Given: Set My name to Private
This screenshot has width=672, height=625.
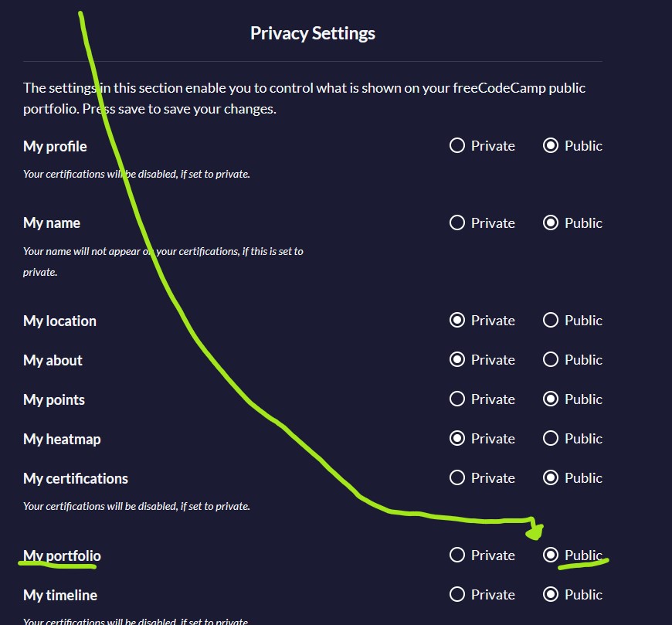Looking at the screenshot, I should (x=456, y=223).
